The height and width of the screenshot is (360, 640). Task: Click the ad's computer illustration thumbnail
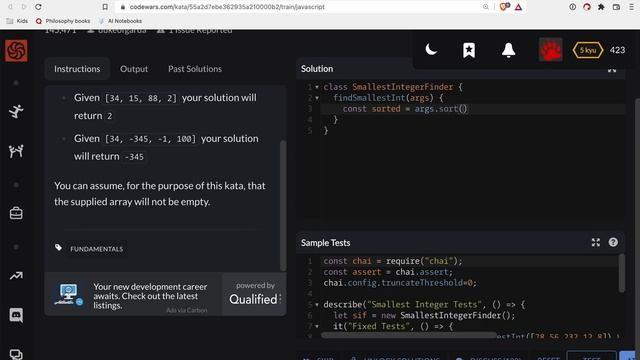point(69,294)
